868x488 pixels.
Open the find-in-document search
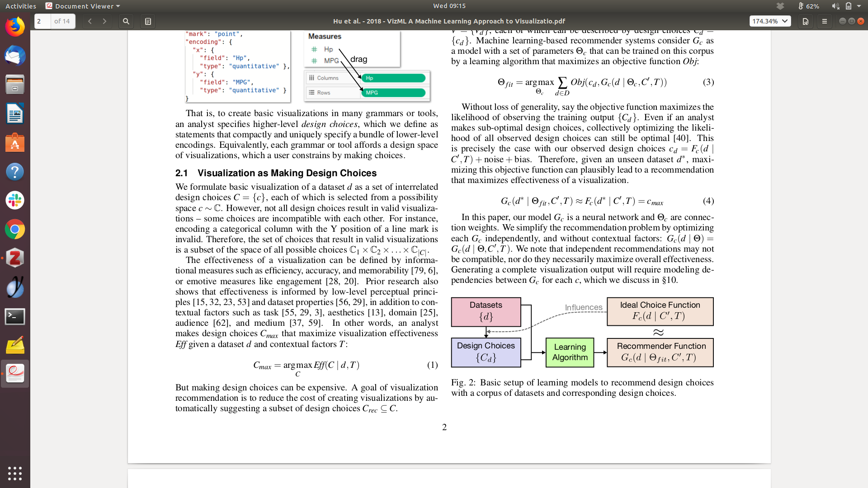[126, 21]
